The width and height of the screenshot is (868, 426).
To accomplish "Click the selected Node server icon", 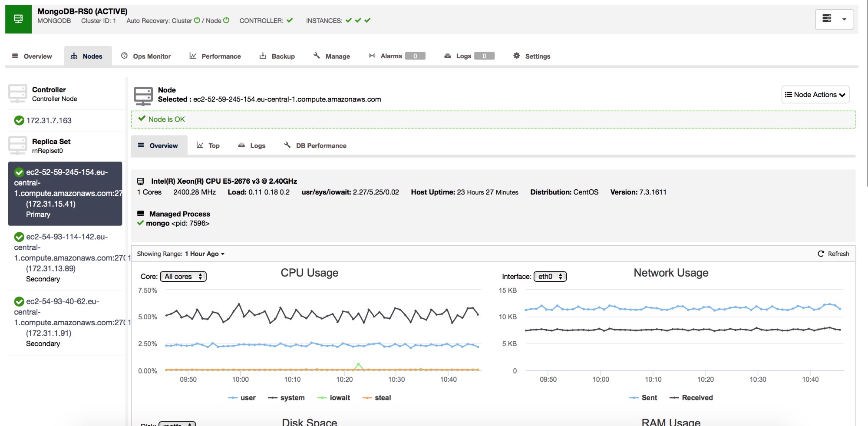I will click(x=143, y=96).
